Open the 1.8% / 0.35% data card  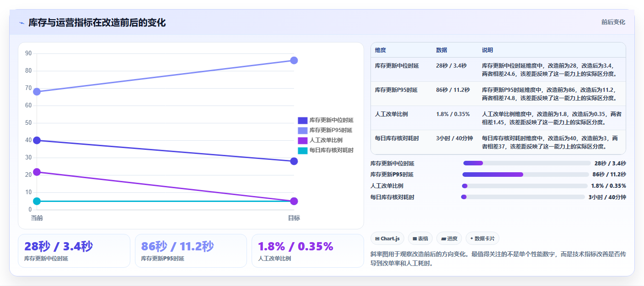307,251
